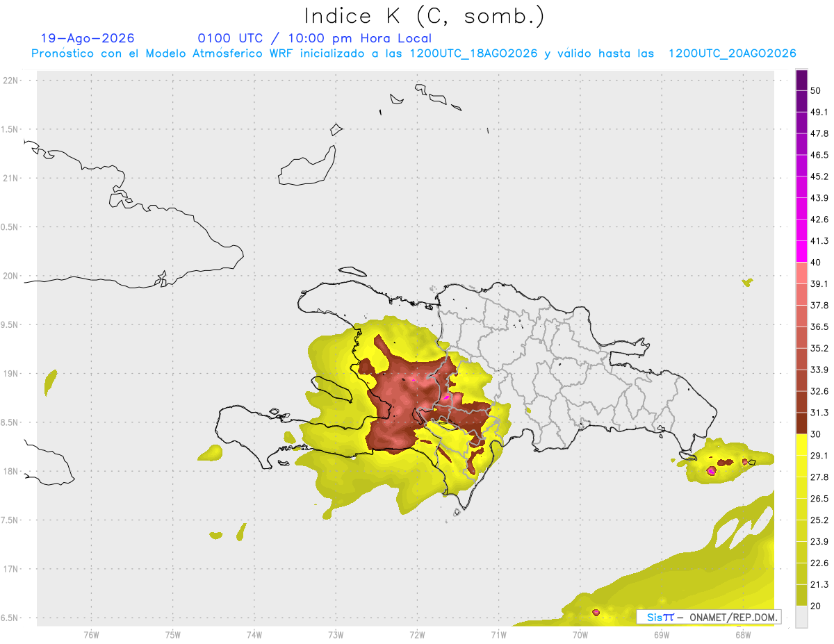The image size is (834, 644).
Task: Select the dark purple colorbar segment above 50
Action: (x=802, y=81)
